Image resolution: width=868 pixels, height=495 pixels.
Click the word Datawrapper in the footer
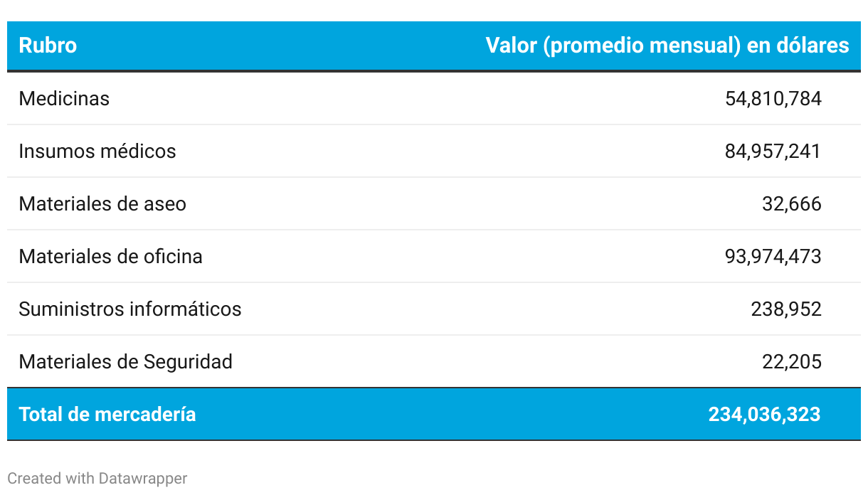pyautogui.click(x=143, y=478)
